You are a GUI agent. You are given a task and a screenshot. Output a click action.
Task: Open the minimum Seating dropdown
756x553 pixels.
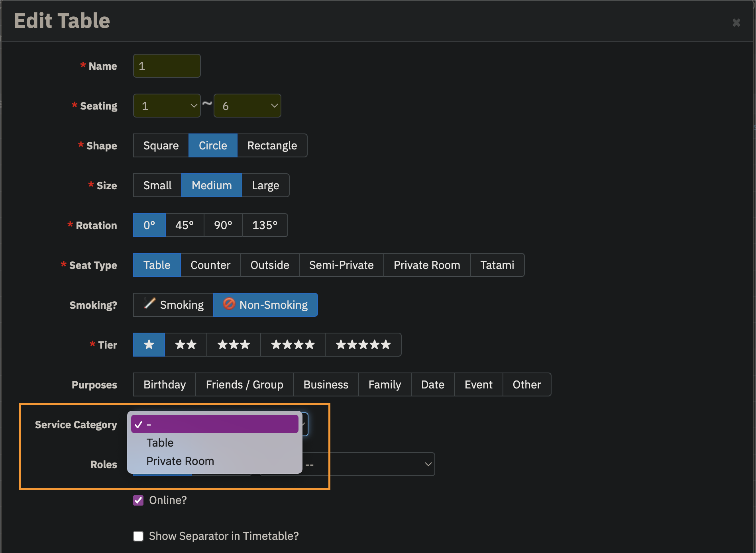[167, 106]
